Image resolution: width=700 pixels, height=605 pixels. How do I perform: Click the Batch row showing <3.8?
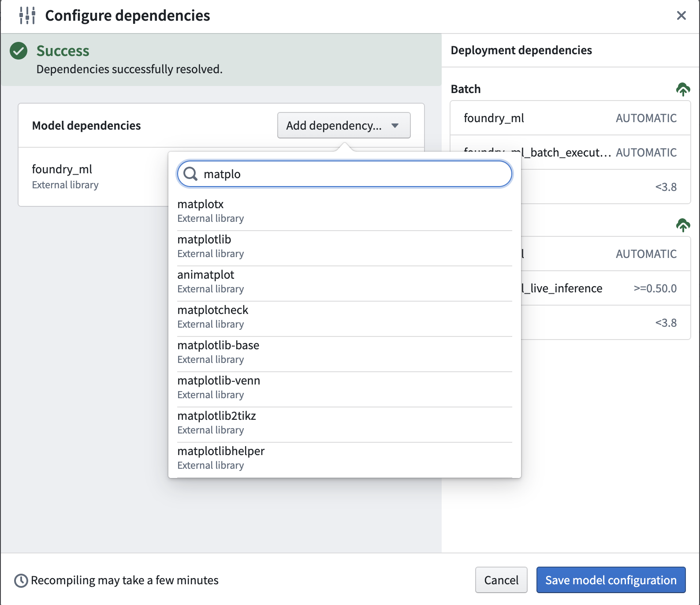[606, 187]
